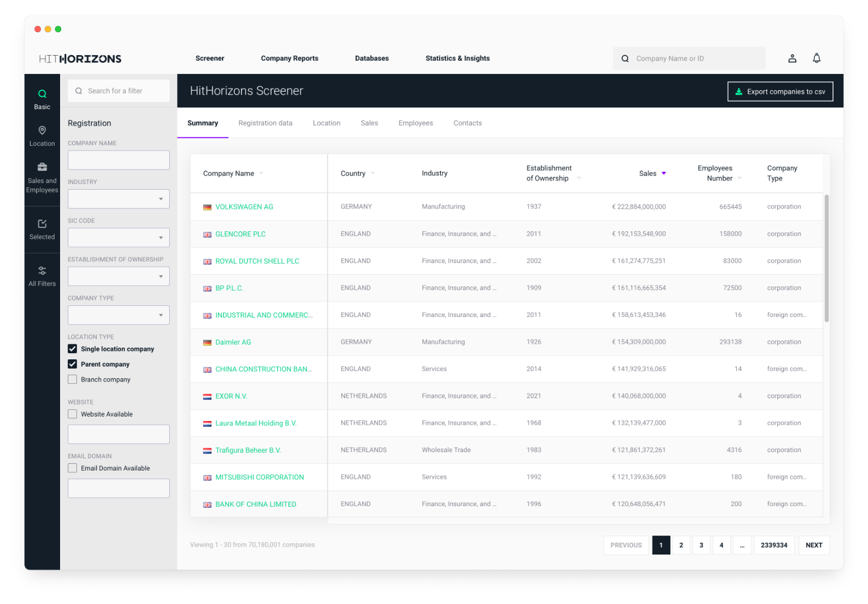Open the Selected filters icon
The height and width of the screenshot is (604, 868).
pyautogui.click(x=42, y=224)
